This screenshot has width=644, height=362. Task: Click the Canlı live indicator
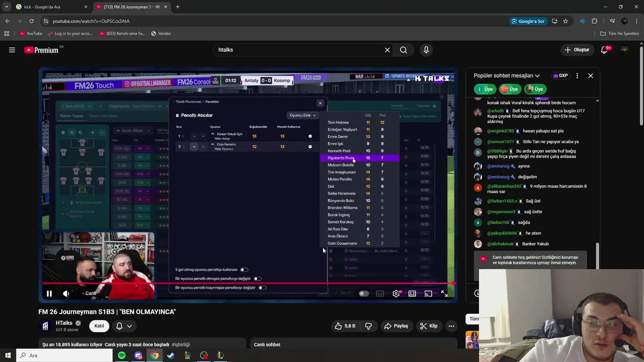89,294
